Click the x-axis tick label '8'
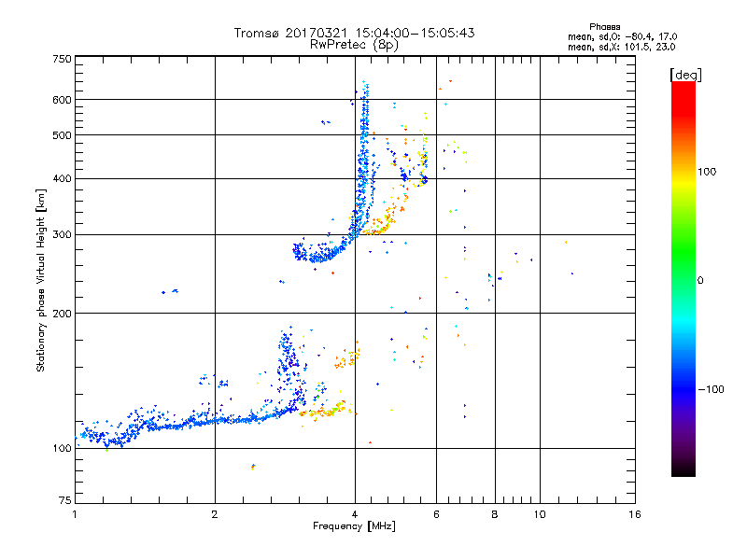The height and width of the screenshot is (560, 747). click(x=495, y=514)
